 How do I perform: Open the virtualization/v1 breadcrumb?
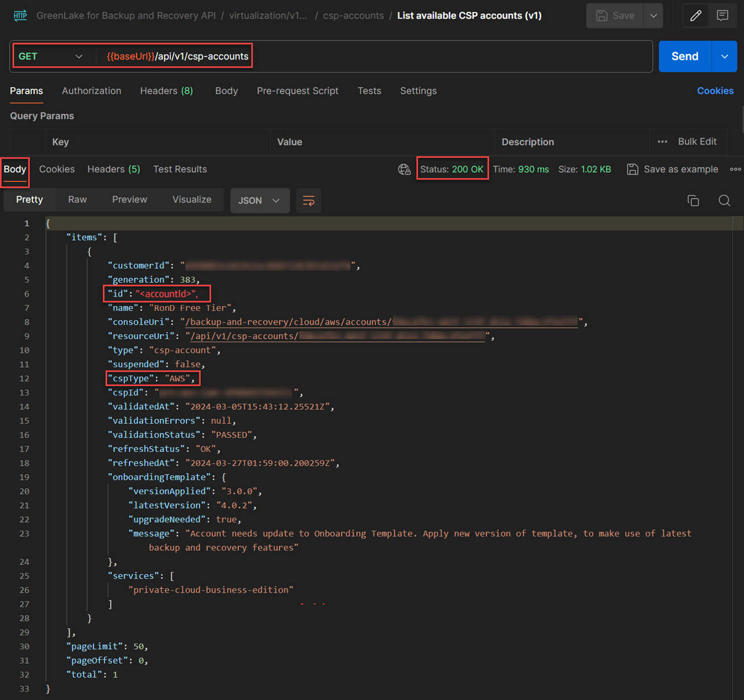point(268,16)
